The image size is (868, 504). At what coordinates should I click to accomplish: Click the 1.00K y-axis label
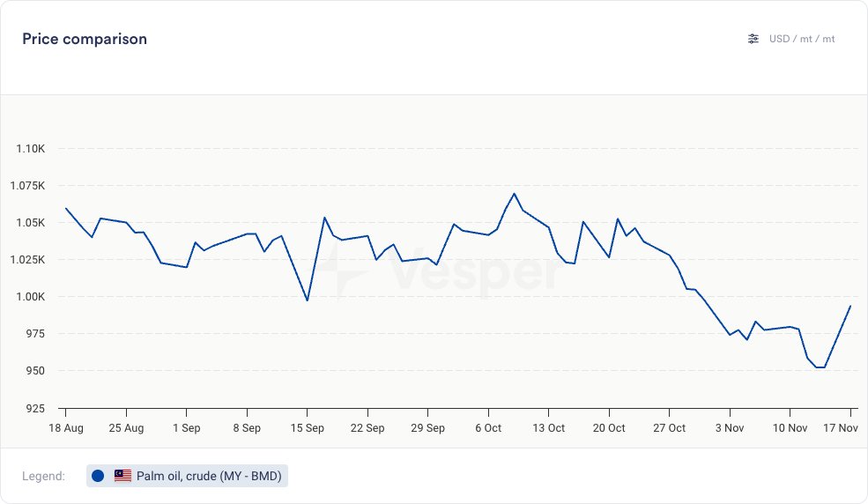point(31,297)
